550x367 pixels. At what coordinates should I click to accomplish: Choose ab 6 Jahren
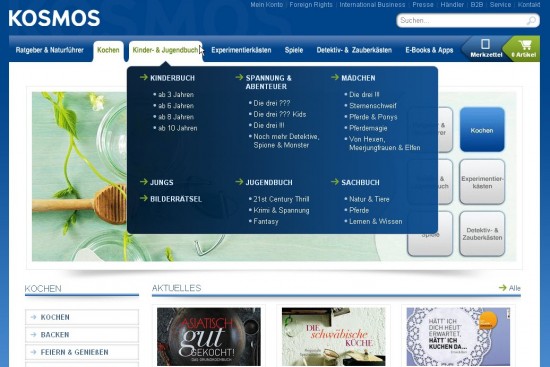[176, 106]
